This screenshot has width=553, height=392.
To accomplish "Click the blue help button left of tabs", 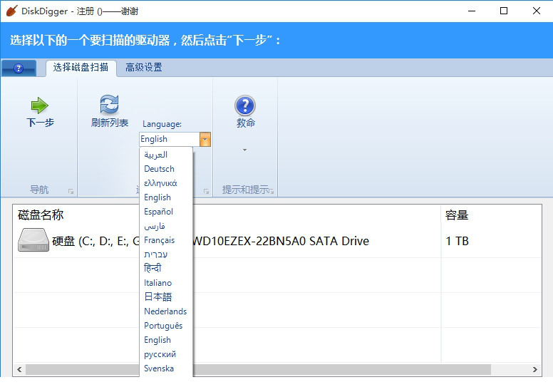I will 19,68.
